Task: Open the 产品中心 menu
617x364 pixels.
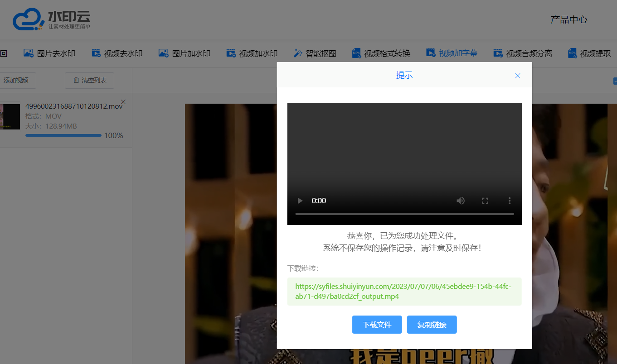Action: [569, 19]
